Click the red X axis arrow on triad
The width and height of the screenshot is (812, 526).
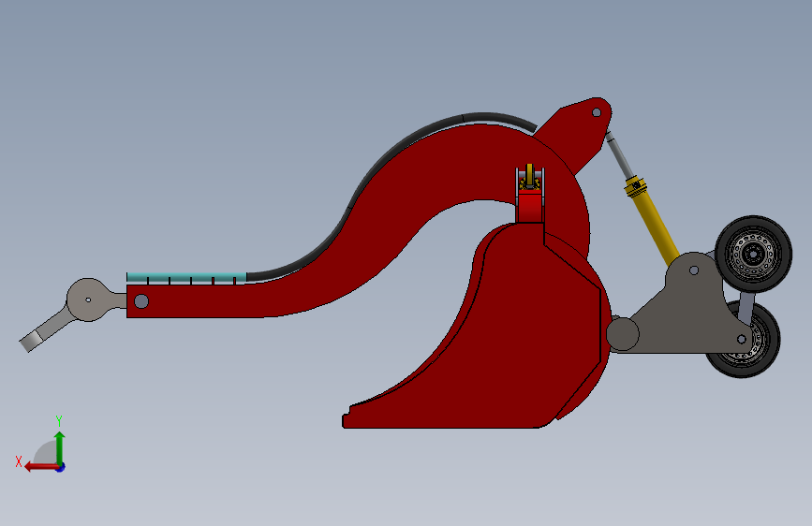point(40,467)
